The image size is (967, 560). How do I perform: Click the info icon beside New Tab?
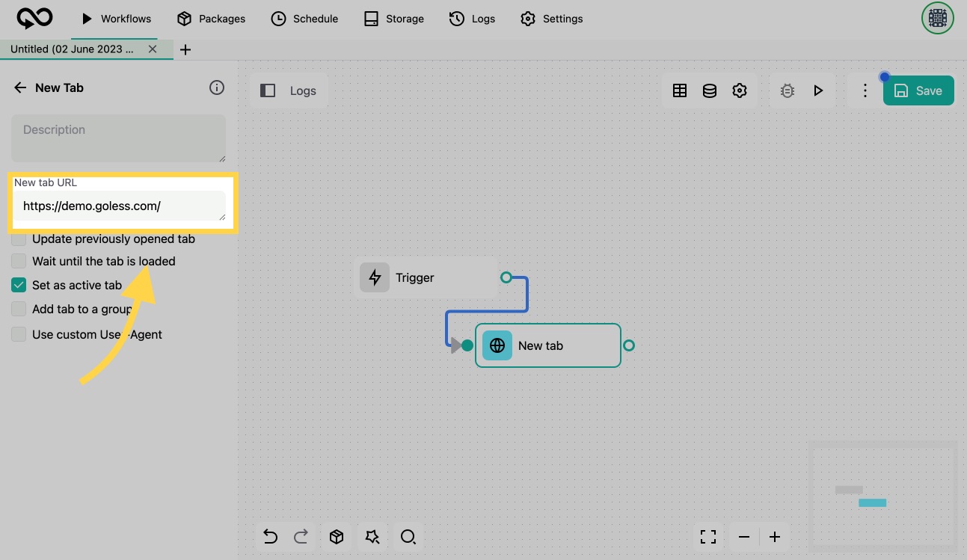tap(217, 87)
